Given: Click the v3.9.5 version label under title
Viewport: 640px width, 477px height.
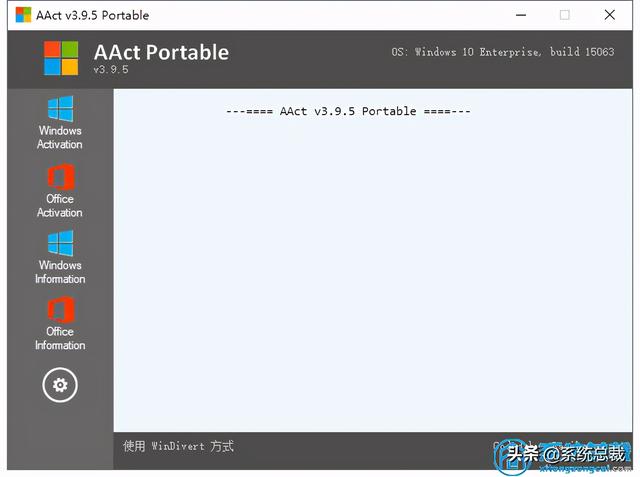Looking at the screenshot, I should (x=111, y=69).
